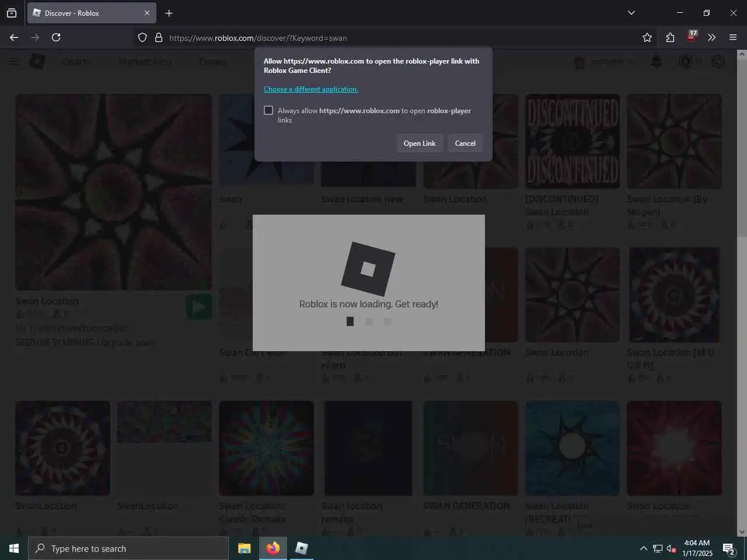Open Roblox notifications bell
Viewport: 747px width, 560px height.
657,62
